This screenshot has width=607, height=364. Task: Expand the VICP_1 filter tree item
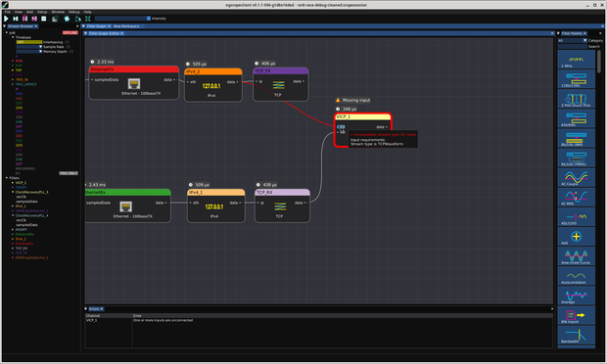pos(13,183)
